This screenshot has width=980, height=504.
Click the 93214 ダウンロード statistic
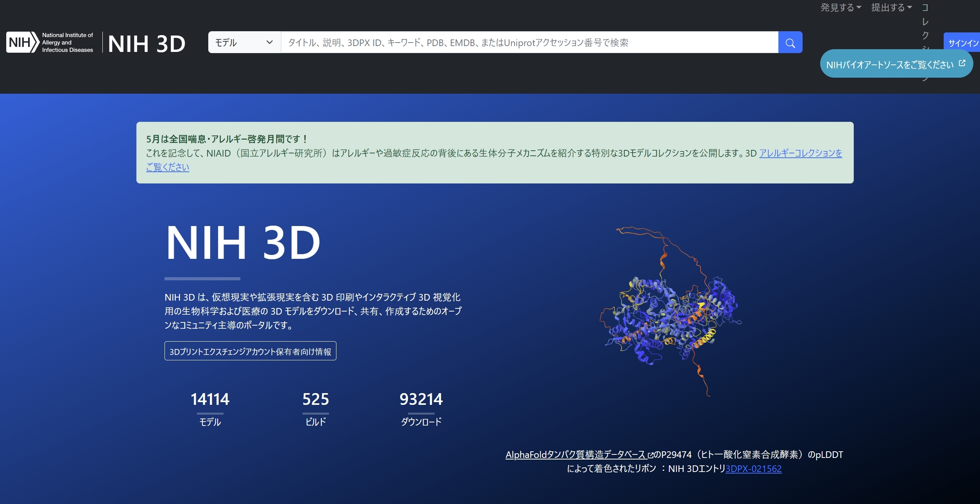(x=421, y=409)
